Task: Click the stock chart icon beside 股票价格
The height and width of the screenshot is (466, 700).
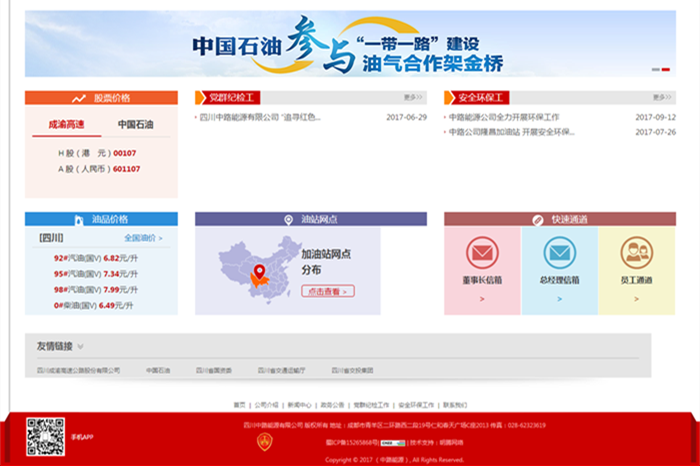Action: [x=79, y=98]
